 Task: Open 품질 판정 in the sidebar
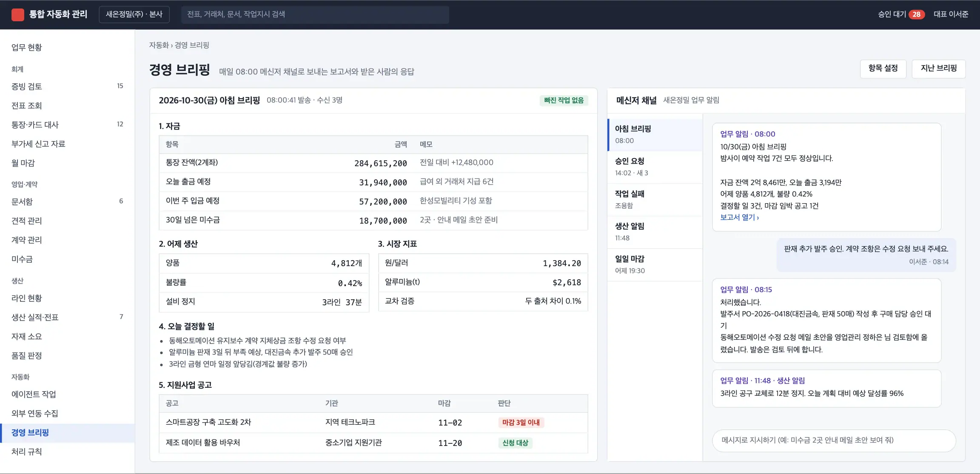pyautogui.click(x=67, y=355)
